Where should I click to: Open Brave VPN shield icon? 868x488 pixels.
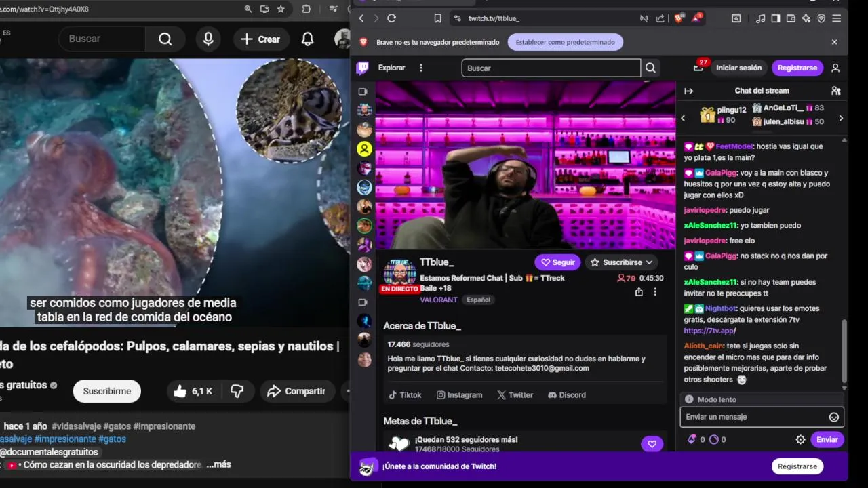tap(821, 18)
